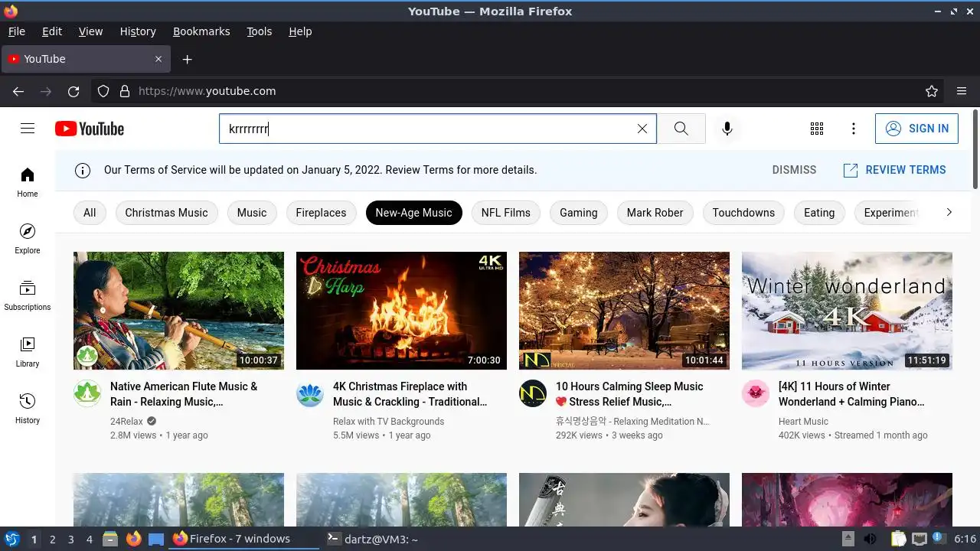Open Relax with TV Backgrounds channel avatar

pos(310,393)
